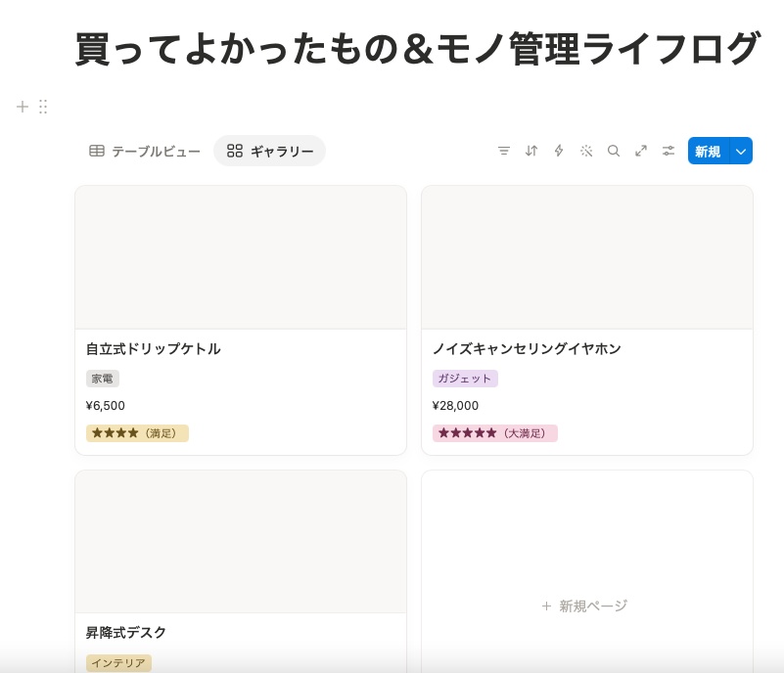Open the 昇降式デスク card title

click(126, 633)
